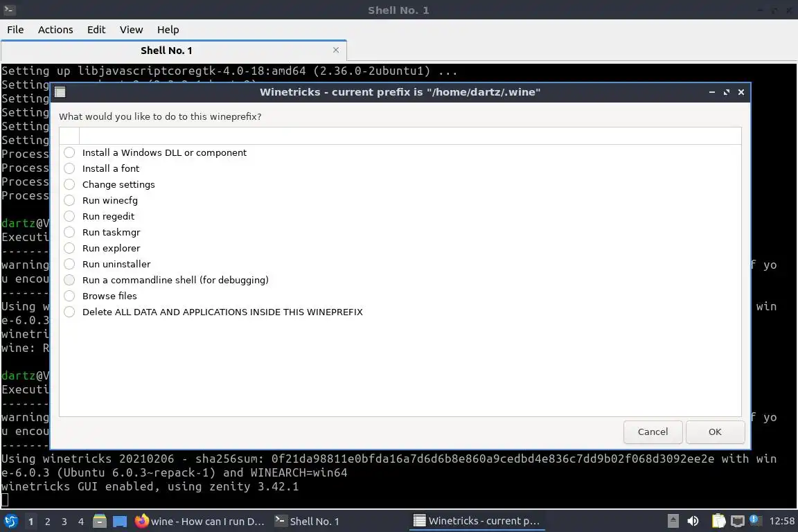The image size is (798, 532).
Task: Select the Run regedit radio button
Action: 69,216
